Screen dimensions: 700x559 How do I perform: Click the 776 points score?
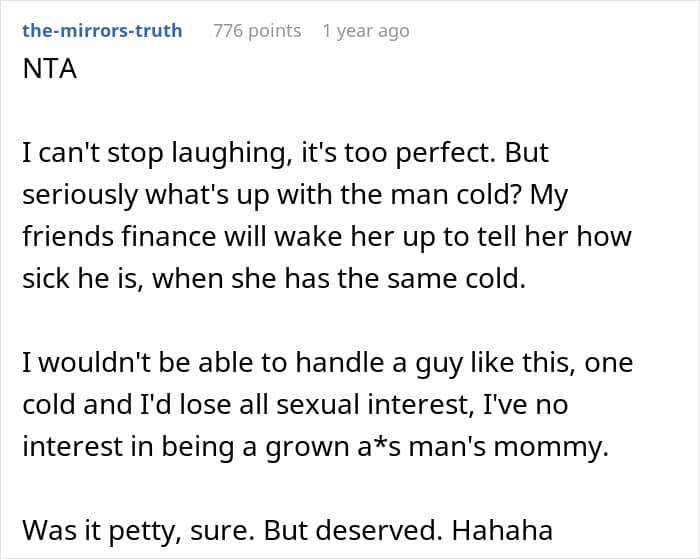click(x=257, y=30)
